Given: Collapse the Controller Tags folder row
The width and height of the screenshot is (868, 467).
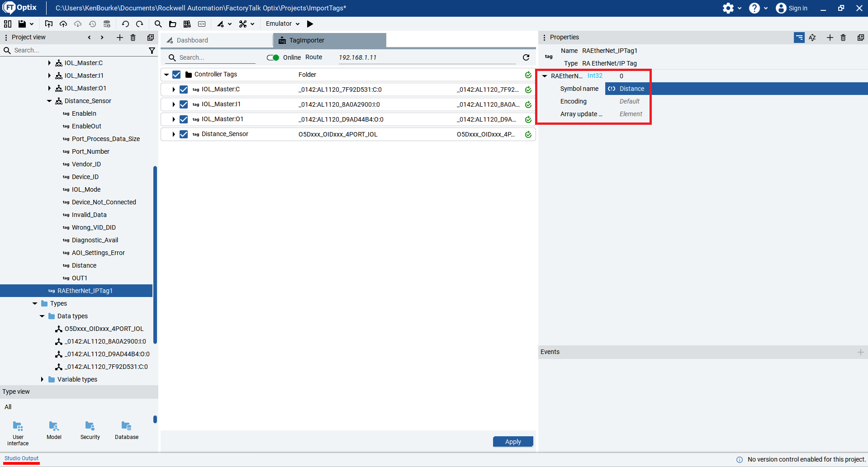Looking at the screenshot, I should click(x=166, y=75).
